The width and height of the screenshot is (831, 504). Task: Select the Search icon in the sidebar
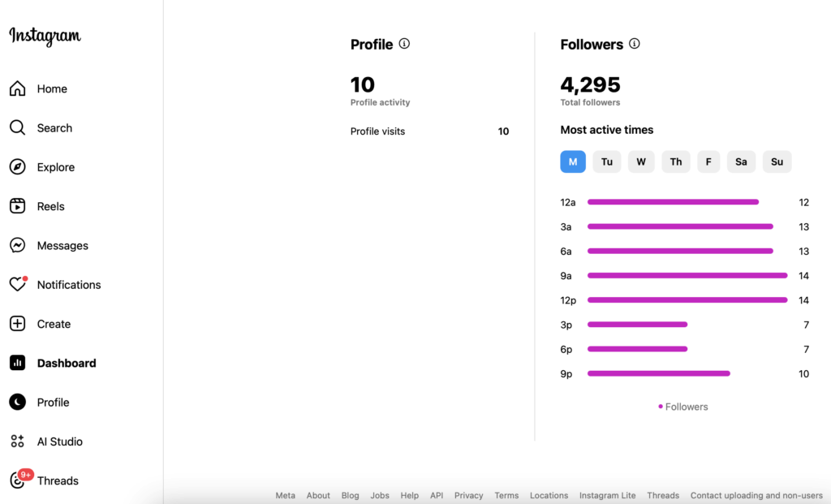coord(54,127)
